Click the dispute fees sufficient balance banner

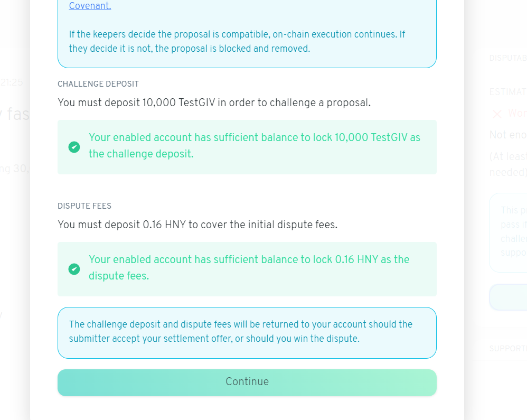click(x=247, y=269)
